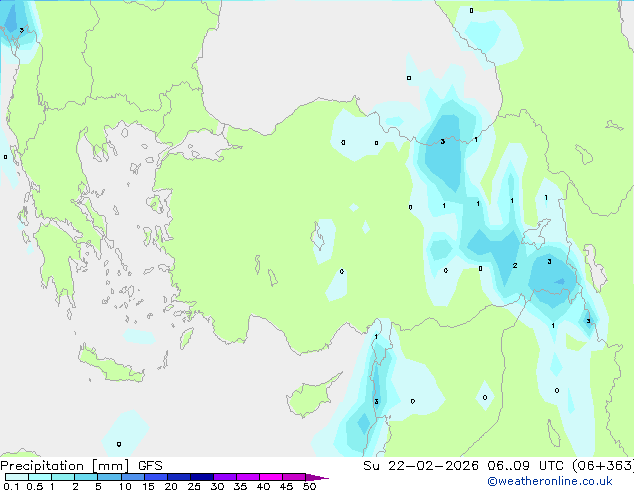The width and height of the screenshot is (634, 490).
Task: Click the "15" legend scale label
Action: click(148, 486)
